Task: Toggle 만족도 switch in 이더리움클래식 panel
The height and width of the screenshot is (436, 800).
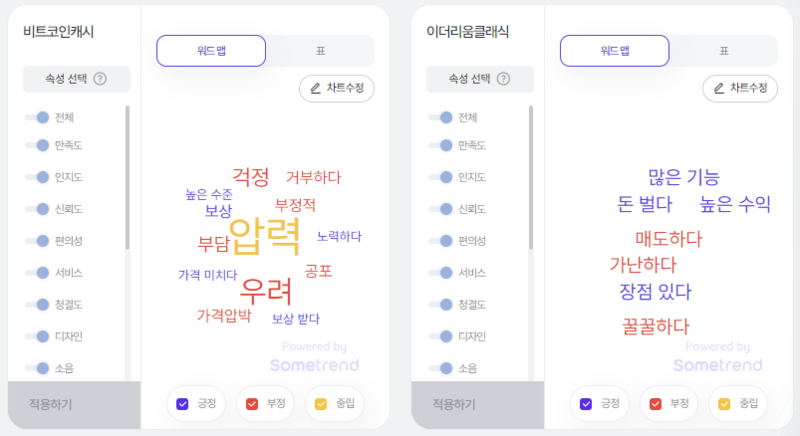Action: pos(440,146)
